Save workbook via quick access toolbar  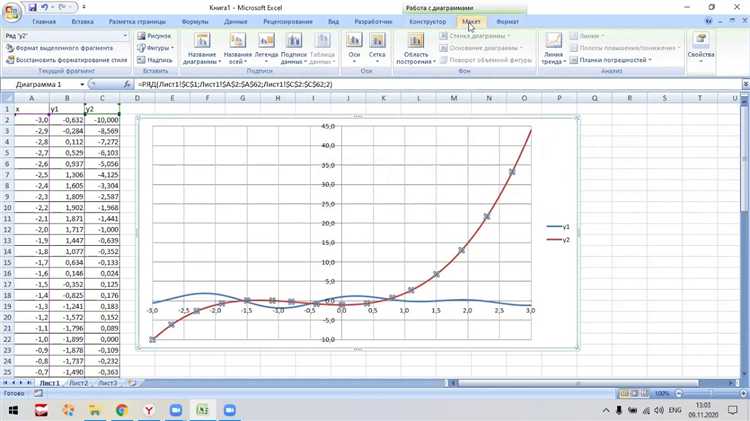pyautogui.click(x=32, y=7)
